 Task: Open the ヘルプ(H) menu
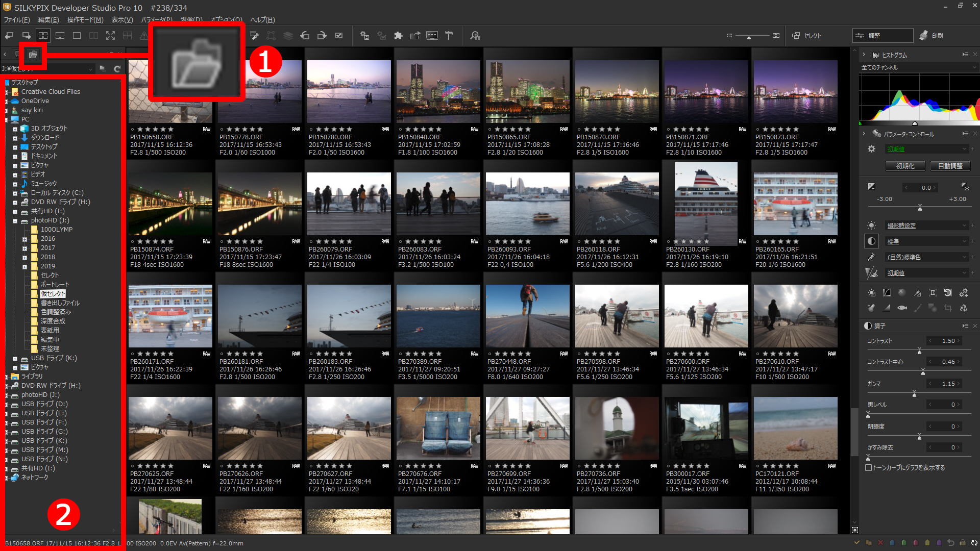(x=263, y=20)
